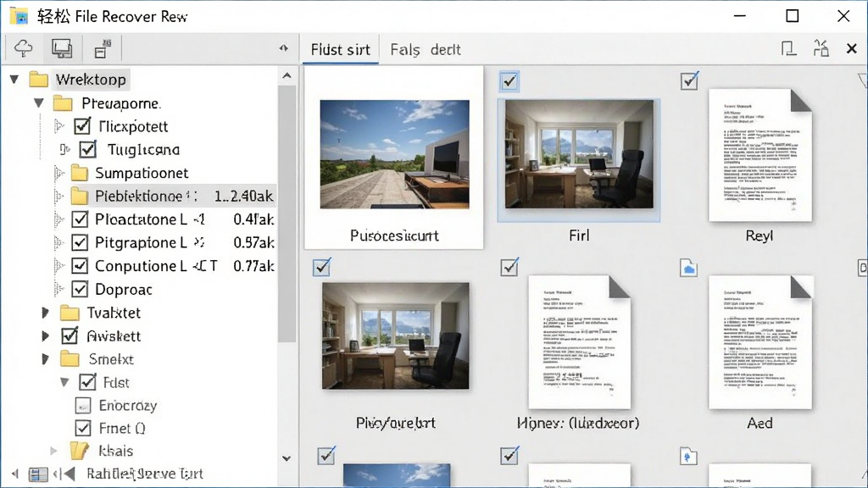The image size is (868, 488).
Task: Select the Hpnev: (Iuedxeor) document thumbnail
Action: click(579, 342)
